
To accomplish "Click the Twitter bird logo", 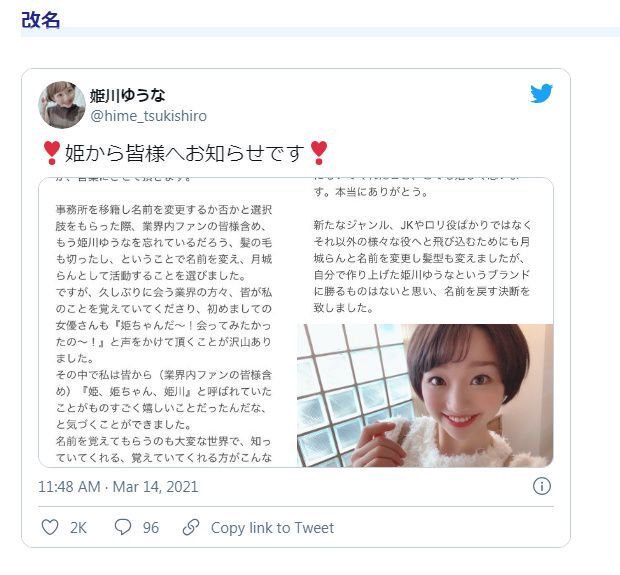I will (x=541, y=93).
